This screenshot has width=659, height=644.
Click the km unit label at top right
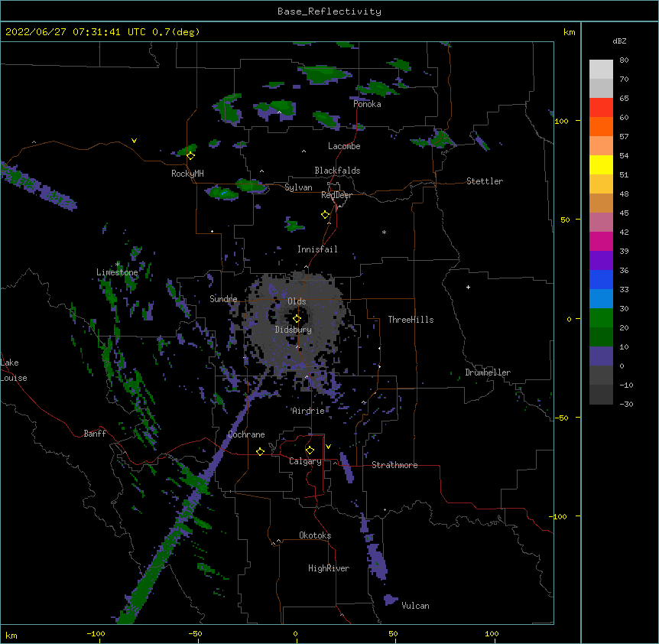570,32
